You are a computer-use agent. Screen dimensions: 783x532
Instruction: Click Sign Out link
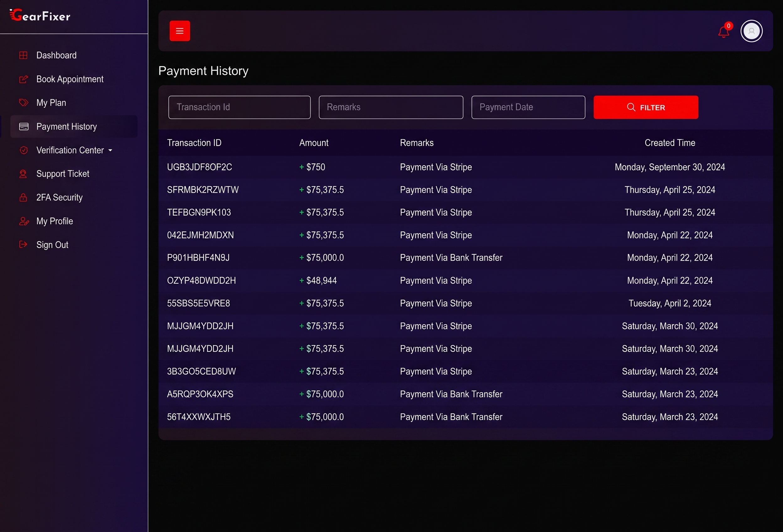(52, 245)
